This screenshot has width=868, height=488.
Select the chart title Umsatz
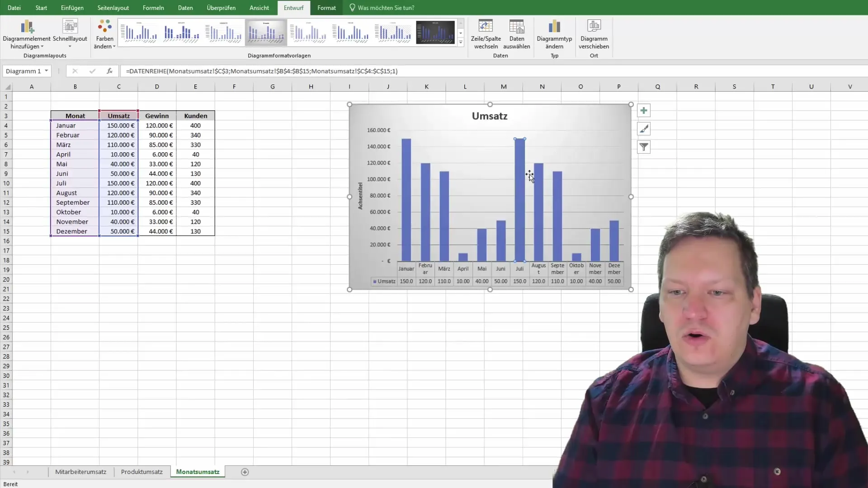click(490, 116)
